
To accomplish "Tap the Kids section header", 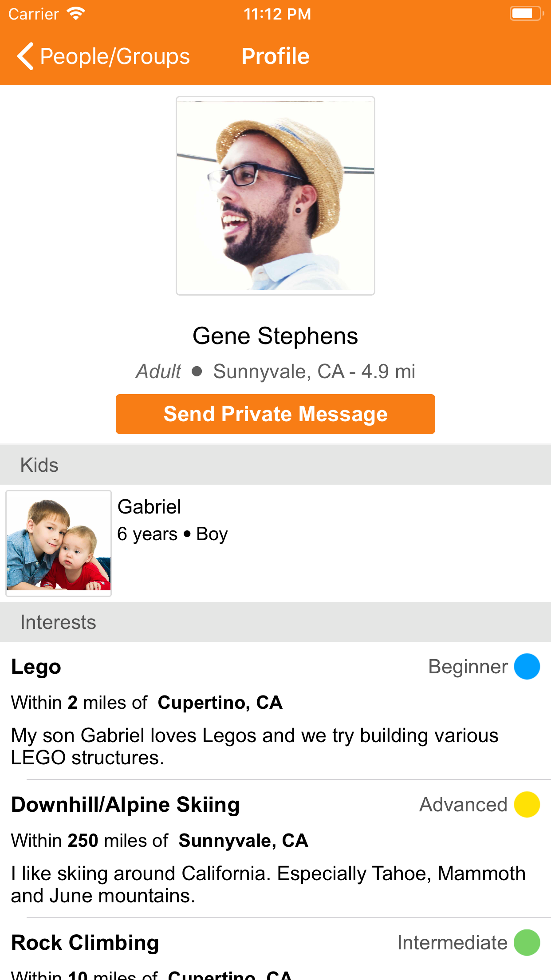I will tap(39, 465).
